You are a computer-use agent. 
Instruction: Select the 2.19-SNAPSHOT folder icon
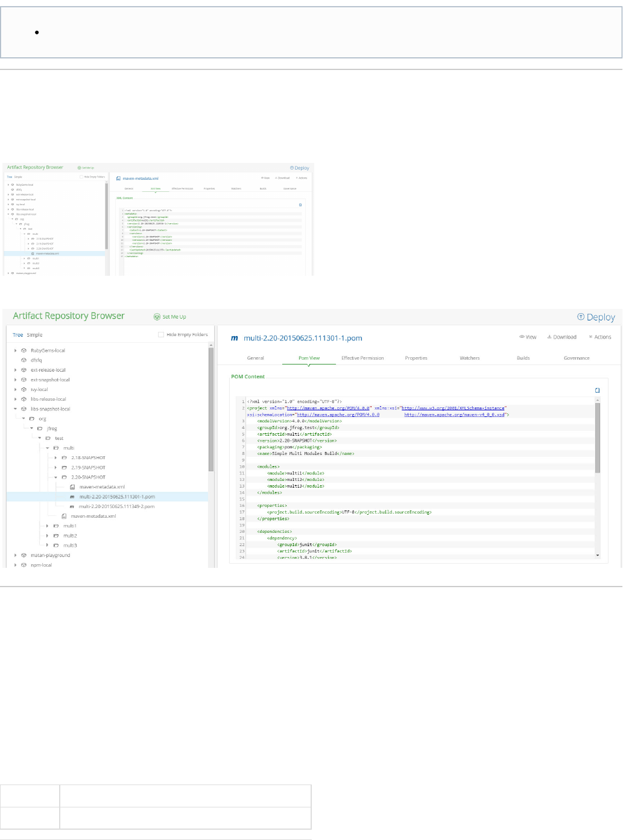64,467
